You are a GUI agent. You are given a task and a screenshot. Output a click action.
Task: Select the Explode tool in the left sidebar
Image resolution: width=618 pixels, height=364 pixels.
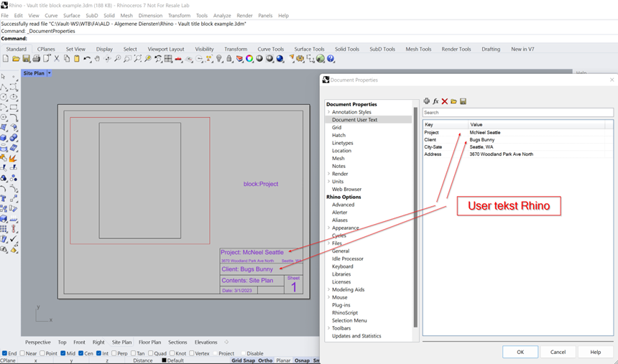click(x=13, y=159)
